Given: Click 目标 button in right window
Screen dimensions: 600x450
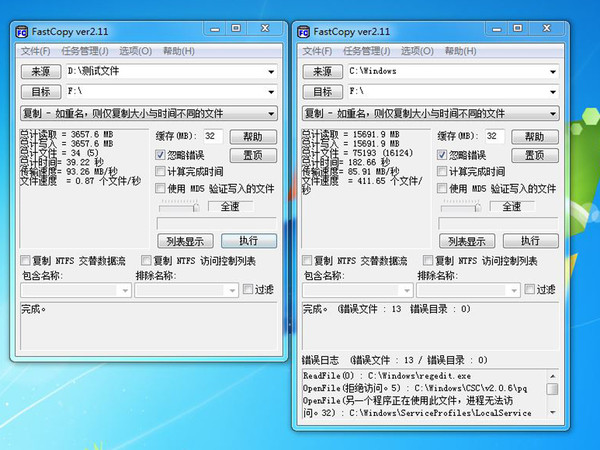Looking at the screenshot, I should 323,91.
